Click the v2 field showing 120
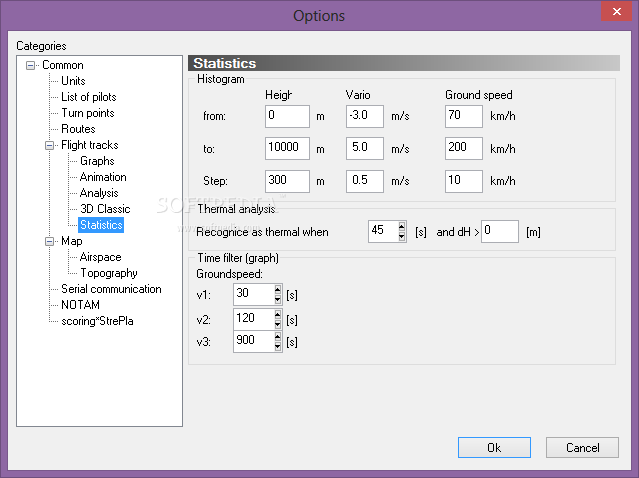 253,319
